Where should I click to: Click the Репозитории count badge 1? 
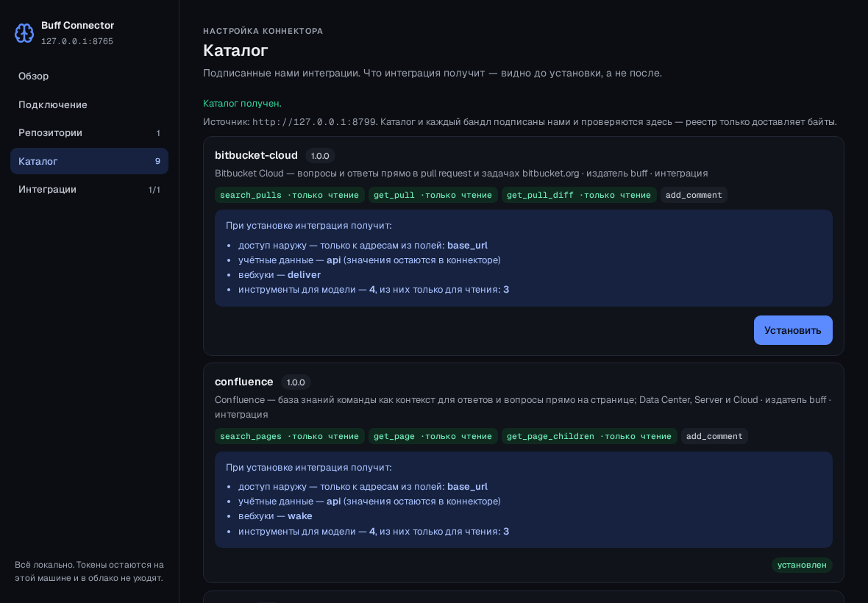pyautogui.click(x=158, y=133)
